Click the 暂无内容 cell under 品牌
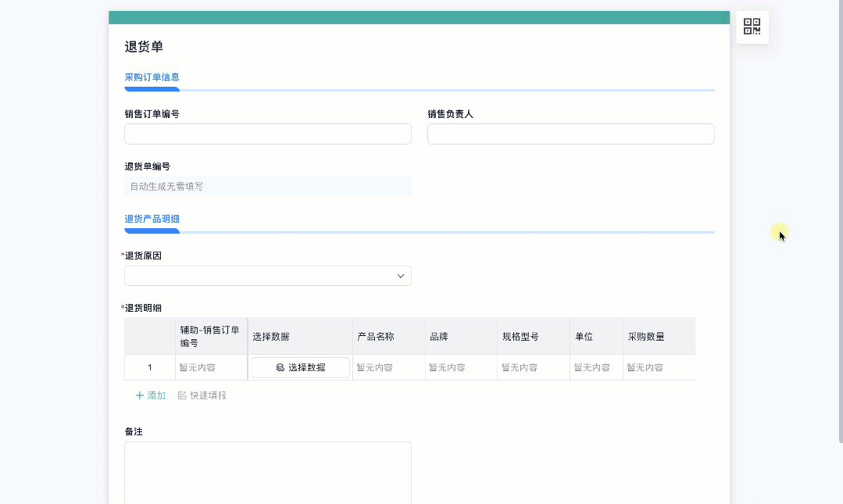 pos(461,367)
